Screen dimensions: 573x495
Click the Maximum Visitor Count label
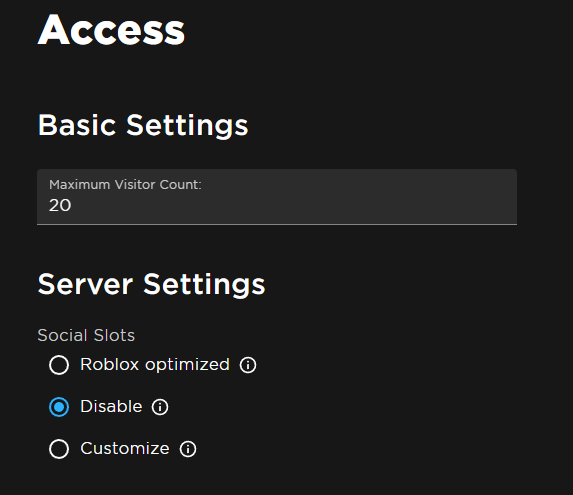pyautogui.click(x=125, y=185)
